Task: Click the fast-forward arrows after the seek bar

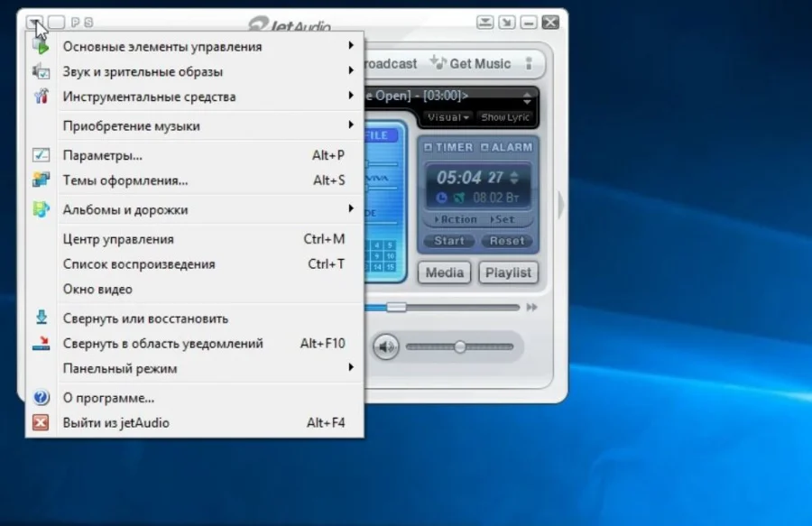Action: pos(531,307)
